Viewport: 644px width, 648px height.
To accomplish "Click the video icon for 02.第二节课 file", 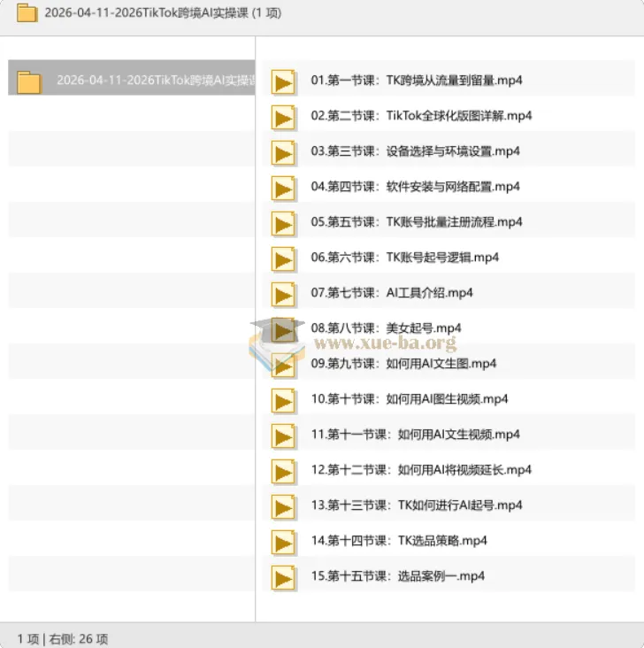I will click(x=283, y=118).
